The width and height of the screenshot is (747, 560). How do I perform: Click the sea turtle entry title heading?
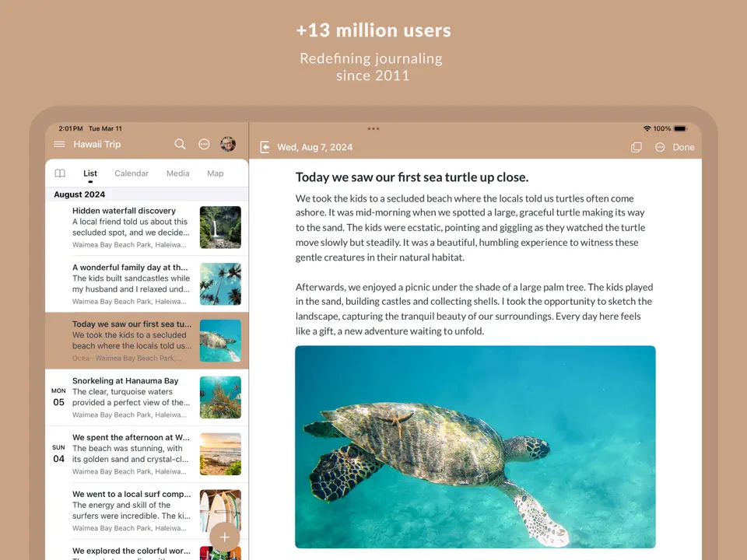click(x=412, y=177)
